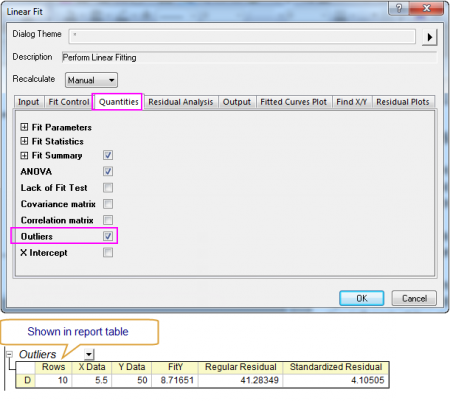Click the Cancel button
This screenshot has height=401, width=450.
pyautogui.click(x=414, y=298)
